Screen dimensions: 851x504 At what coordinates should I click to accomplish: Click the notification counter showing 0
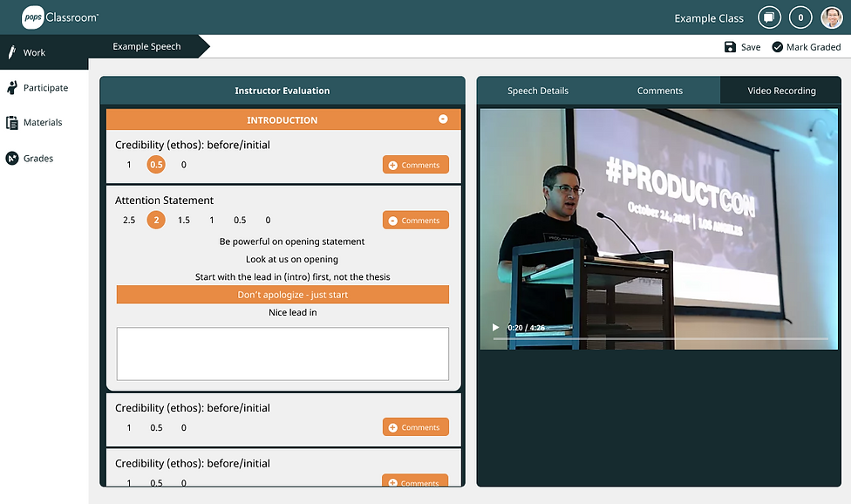coord(800,17)
